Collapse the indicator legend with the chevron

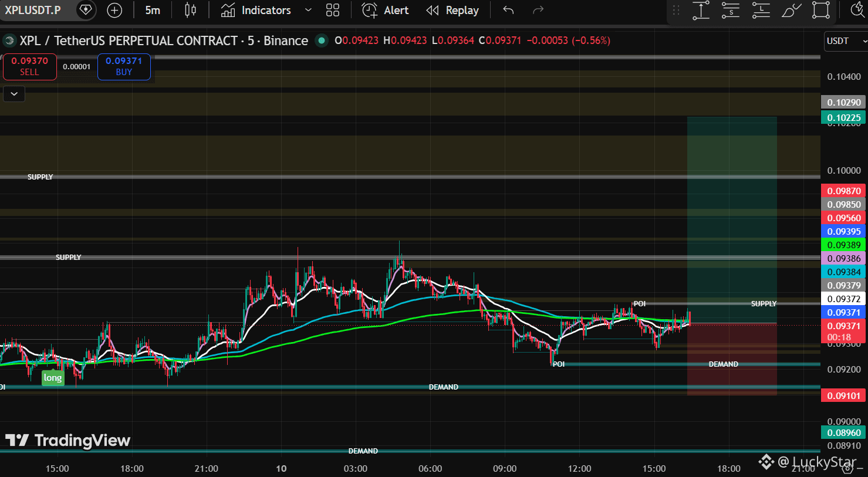click(14, 94)
